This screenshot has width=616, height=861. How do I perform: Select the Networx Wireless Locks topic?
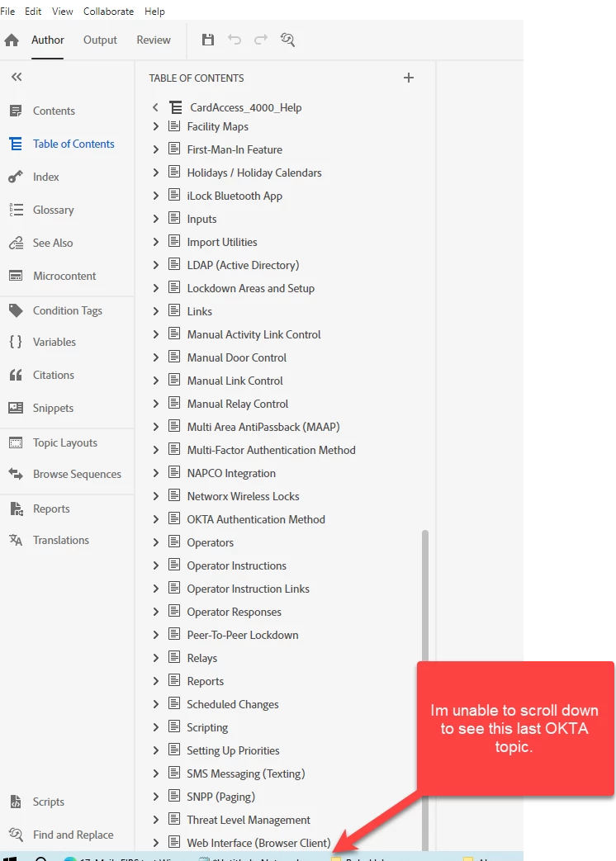coord(243,496)
